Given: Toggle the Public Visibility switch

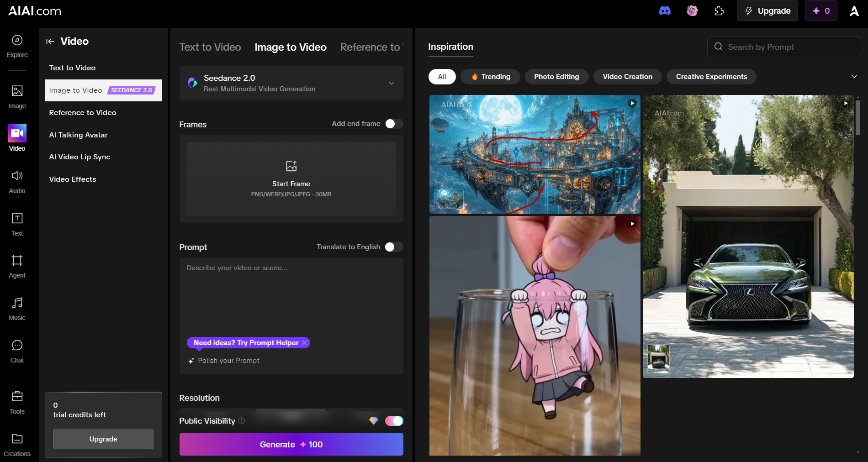Looking at the screenshot, I should click(394, 421).
